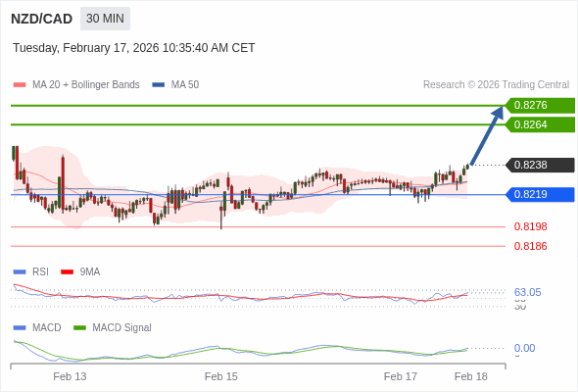
Task: Click the Feb 18 date axis label
Action: coord(471,376)
